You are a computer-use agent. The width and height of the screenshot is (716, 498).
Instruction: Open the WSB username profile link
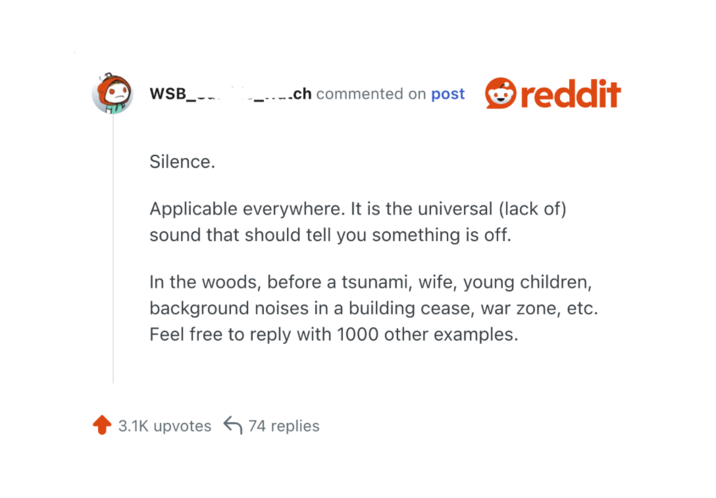click(x=230, y=94)
